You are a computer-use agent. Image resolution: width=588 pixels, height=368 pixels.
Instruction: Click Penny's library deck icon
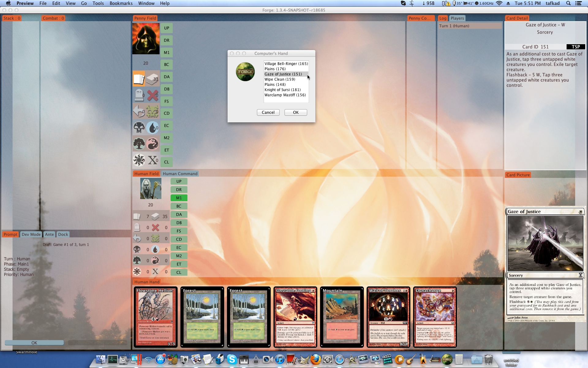point(152,79)
